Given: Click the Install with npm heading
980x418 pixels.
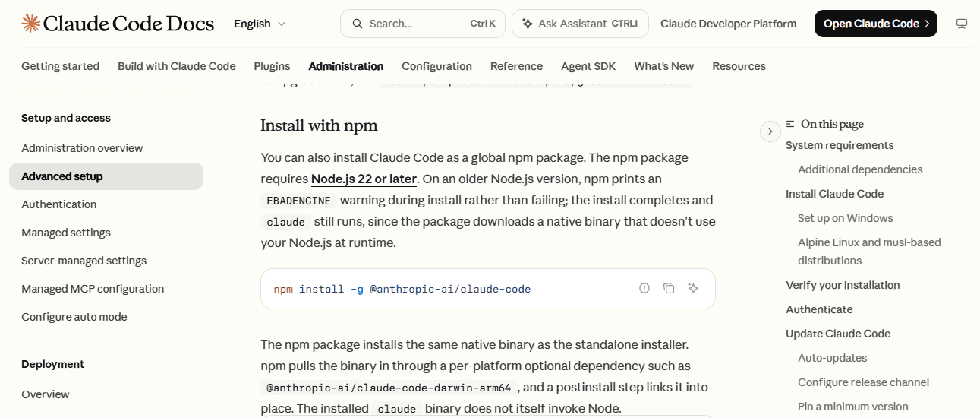Looking at the screenshot, I should pyautogui.click(x=319, y=125).
